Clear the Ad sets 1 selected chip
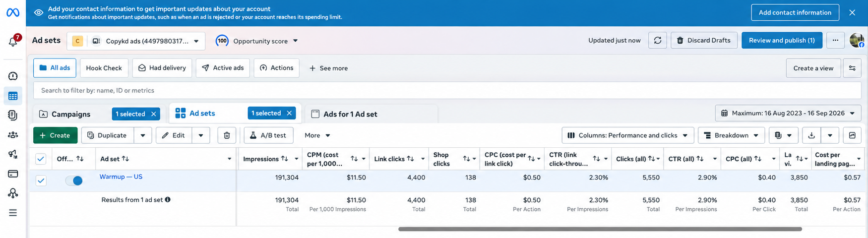 click(x=289, y=113)
